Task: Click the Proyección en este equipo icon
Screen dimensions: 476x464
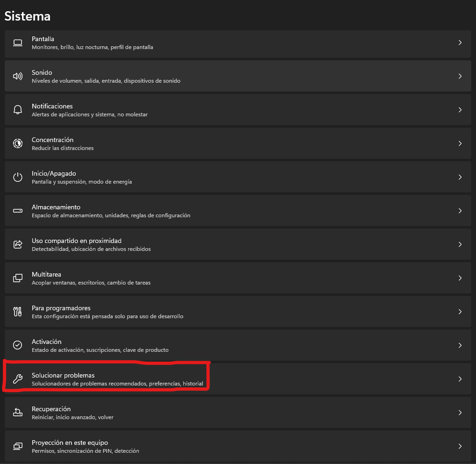Action: point(18,446)
